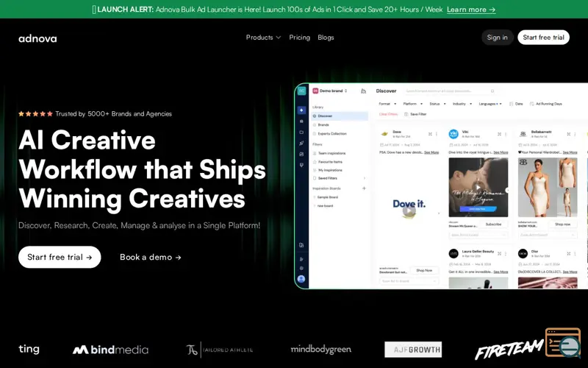Image resolution: width=588 pixels, height=368 pixels.
Task: Select Discover in the Library list
Action: pyautogui.click(x=340, y=116)
